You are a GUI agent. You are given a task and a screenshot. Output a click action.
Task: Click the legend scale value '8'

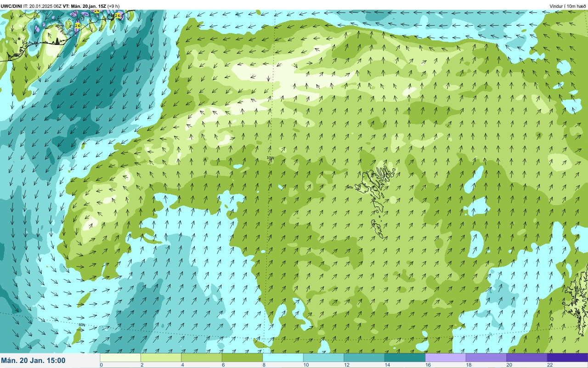click(264, 365)
